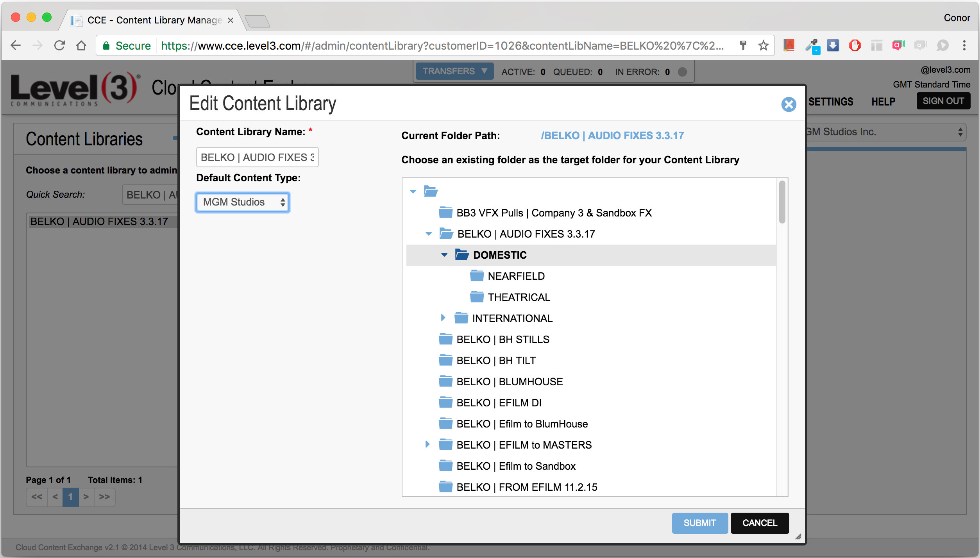Image resolution: width=980 pixels, height=558 pixels.
Task: Open the HELP menu
Action: click(883, 102)
